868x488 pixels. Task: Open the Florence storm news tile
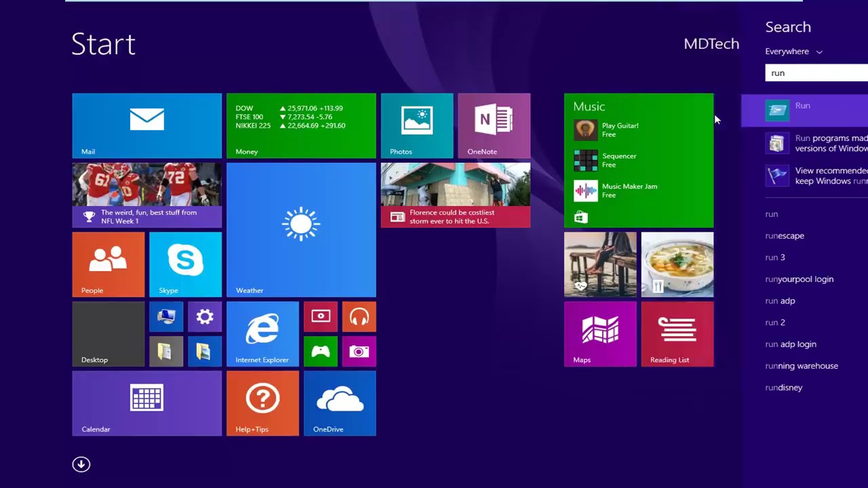coord(456,195)
